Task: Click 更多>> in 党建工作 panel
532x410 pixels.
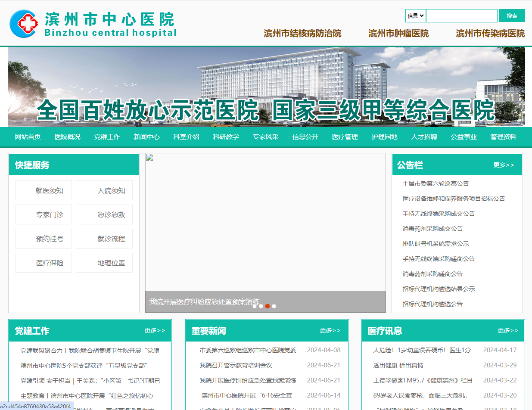Action: coord(155,330)
